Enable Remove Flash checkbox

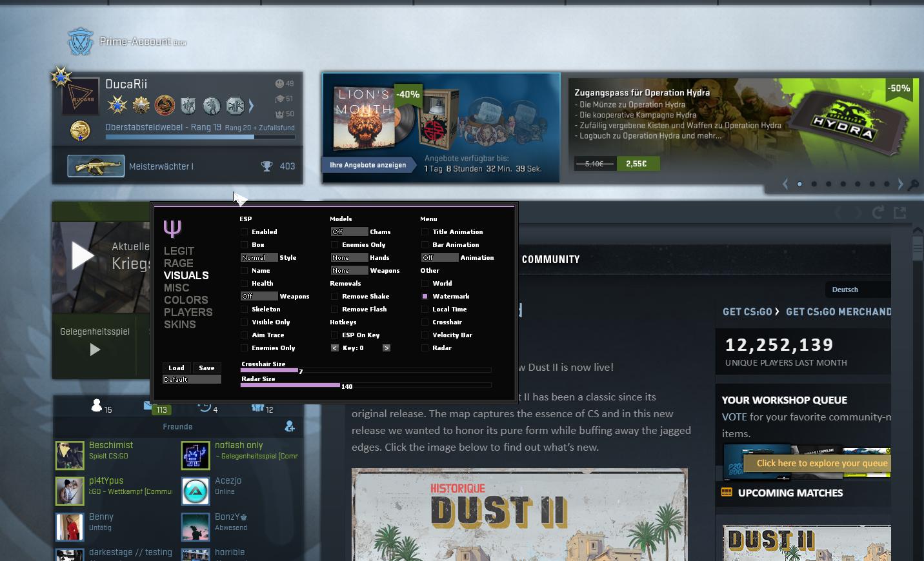(x=334, y=309)
